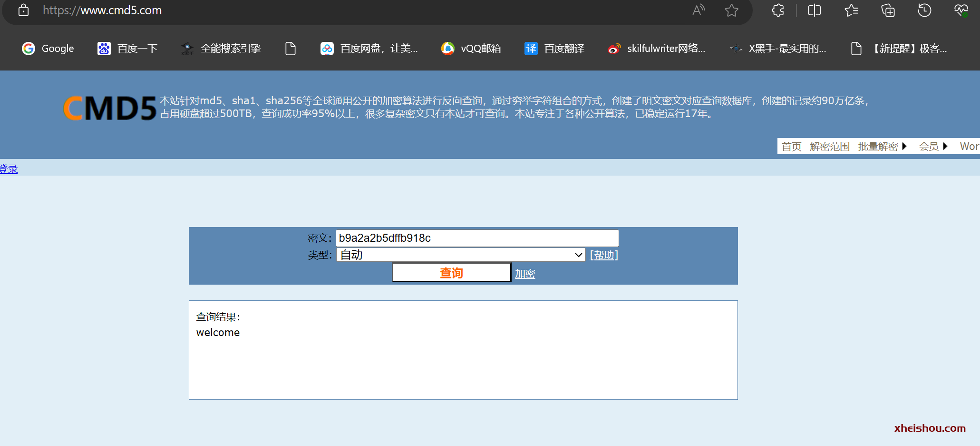The image size is (980, 446).
Task: Open the 类型 dropdown set to 自动
Action: (x=461, y=255)
